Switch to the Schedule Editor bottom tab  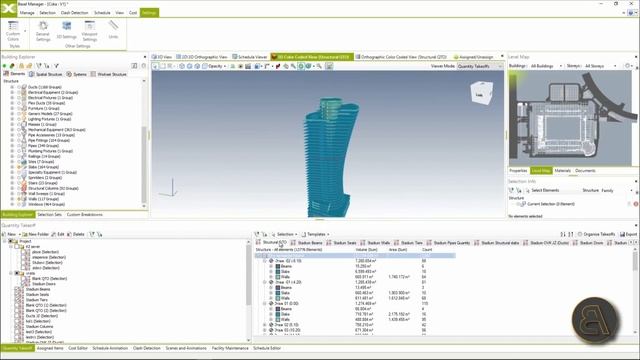coord(267,349)
